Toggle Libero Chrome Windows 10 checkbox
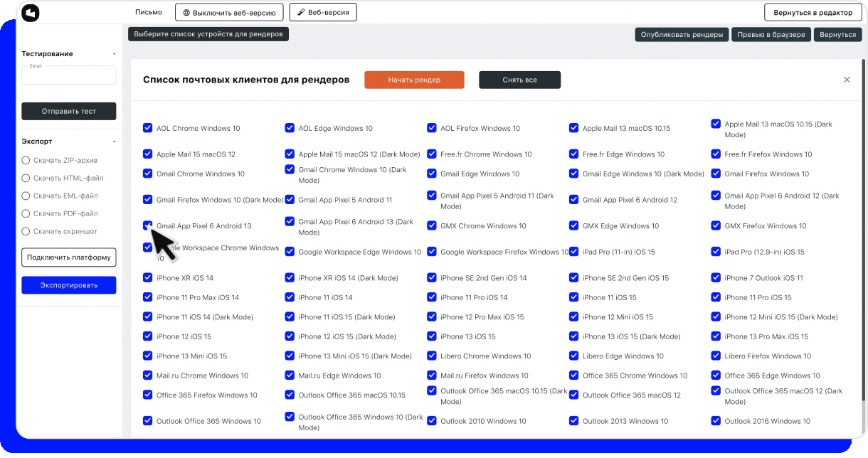 (x=432, y=356)
